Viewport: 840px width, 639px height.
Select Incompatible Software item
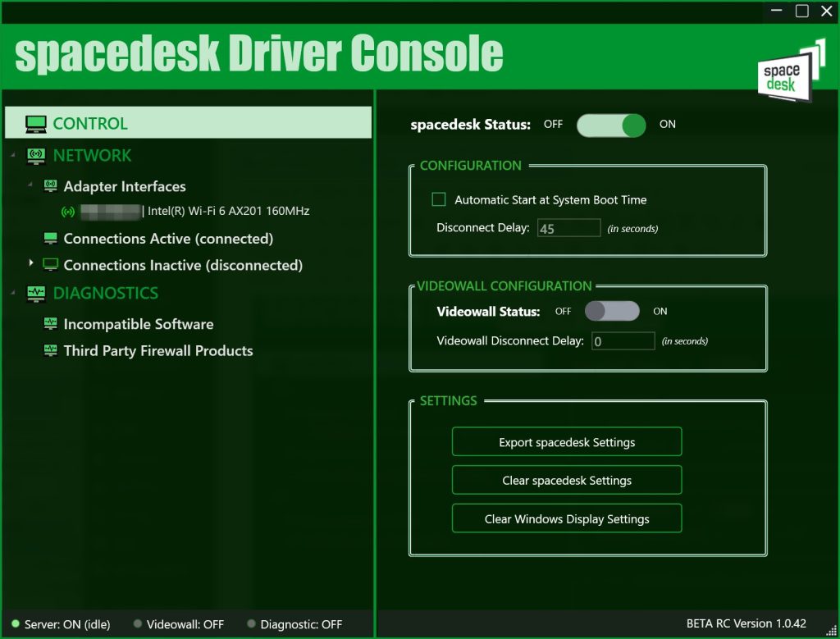pyautogui.click(x=138, y=324)
